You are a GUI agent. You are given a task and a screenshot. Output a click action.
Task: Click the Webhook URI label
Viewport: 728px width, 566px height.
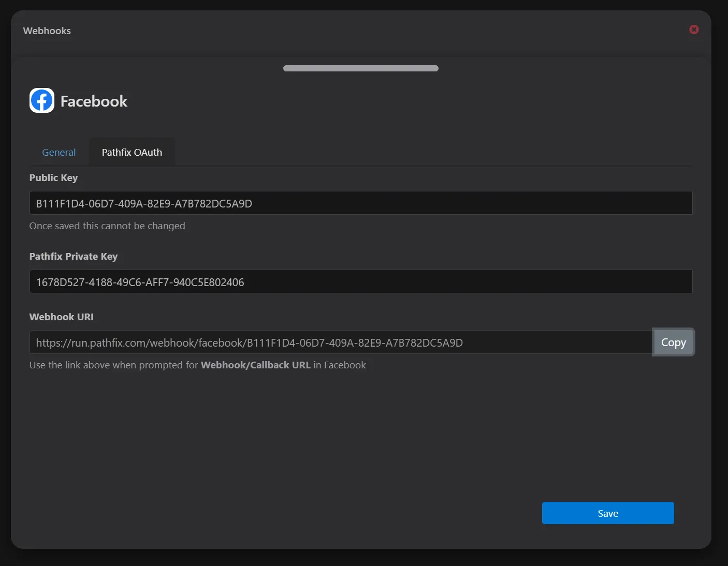pyautogui.click(x=62, y=317)
